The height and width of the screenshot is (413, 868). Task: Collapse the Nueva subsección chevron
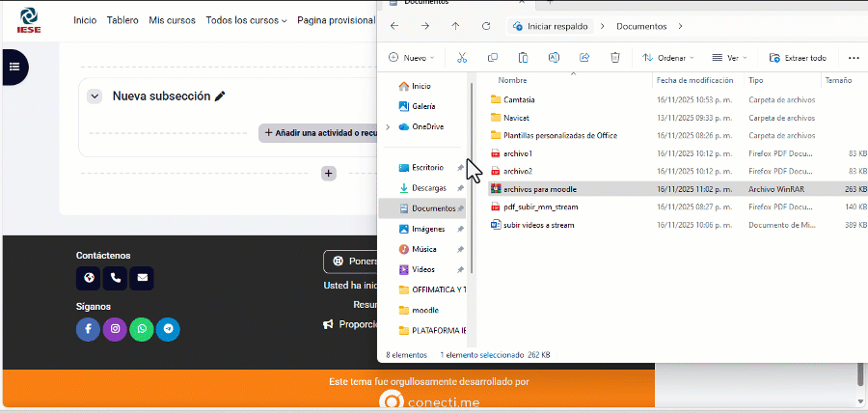[95, 96]
